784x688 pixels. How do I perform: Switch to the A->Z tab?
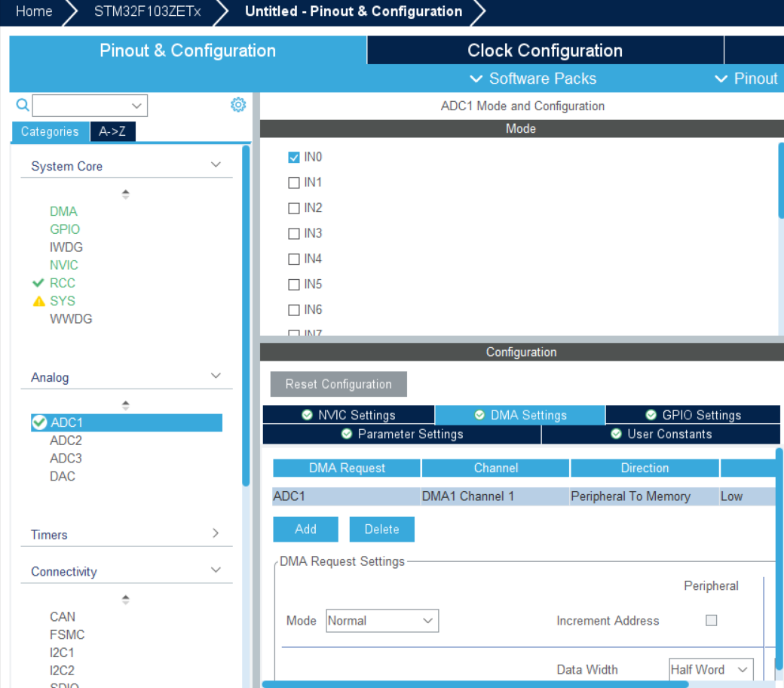click(112, 131)
